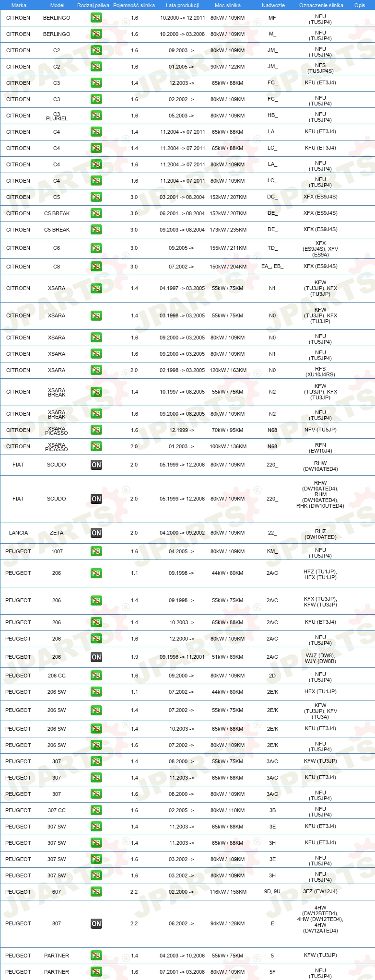This screenshot has height=980, width=375.
Task: Click petrol icon in Citroen C5 DC_ row
Action: click(x=96, y=197)
